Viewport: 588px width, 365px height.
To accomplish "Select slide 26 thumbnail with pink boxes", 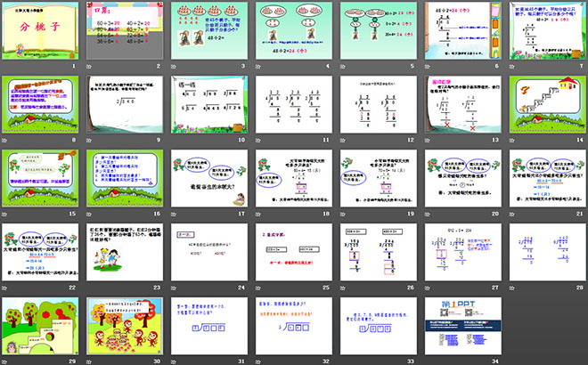I will click(x=379, y=252).
